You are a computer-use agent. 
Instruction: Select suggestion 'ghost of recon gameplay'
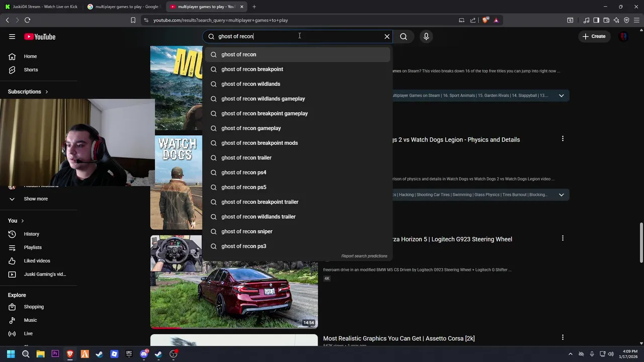click(x=297, y=128)
